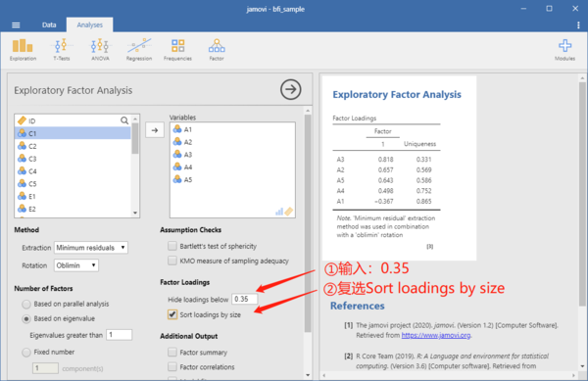The height and width of the screenshot is (381, 588).
Task: Select variable C1 in the source list
Action: 73,133
